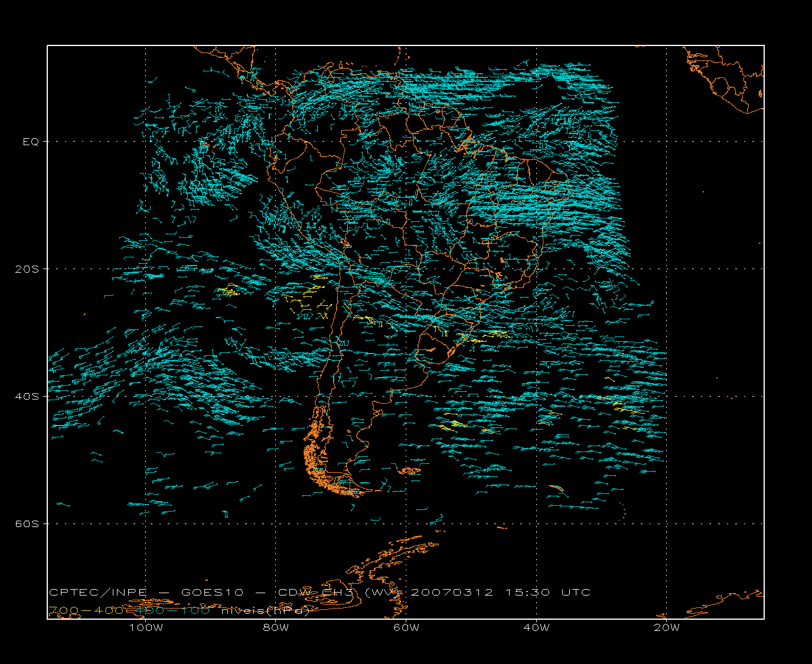Click the 20W longitude label
812x664 pixels.
667,627
